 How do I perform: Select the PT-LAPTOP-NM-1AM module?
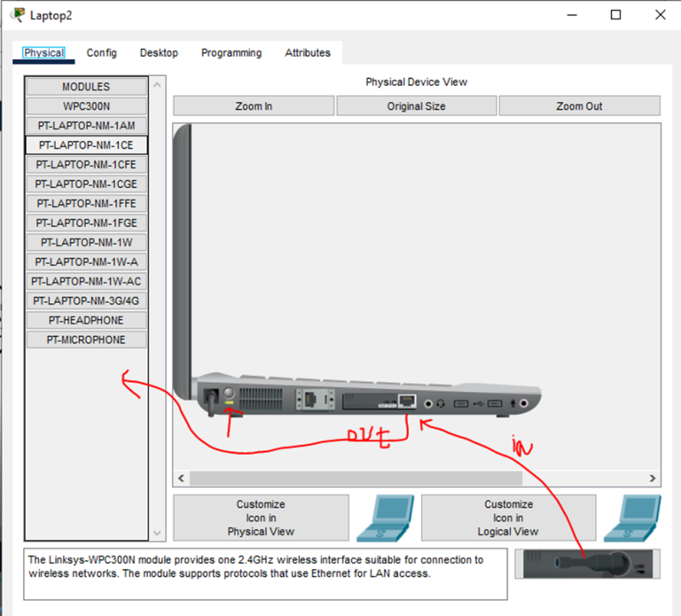pyautogui.click(x=86, y=126)
